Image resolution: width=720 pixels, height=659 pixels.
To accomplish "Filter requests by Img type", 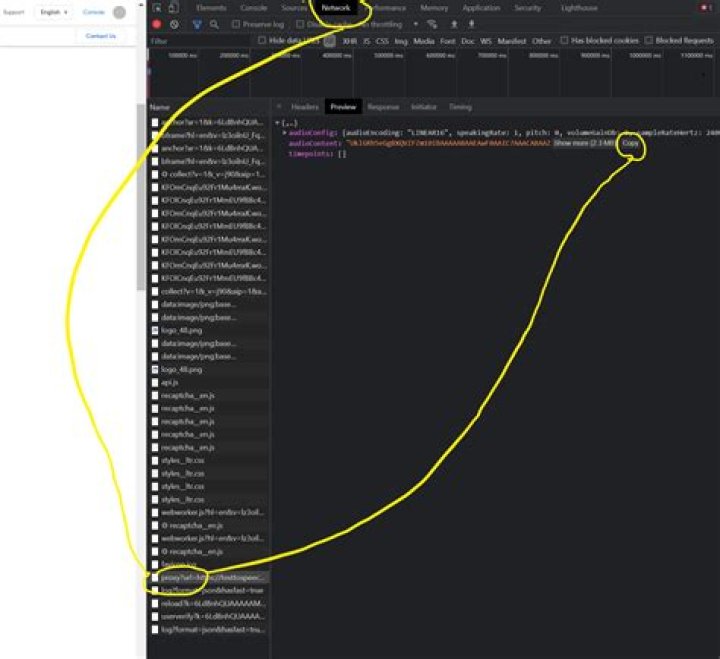I will pyautogui.click(x=401, y=41).
